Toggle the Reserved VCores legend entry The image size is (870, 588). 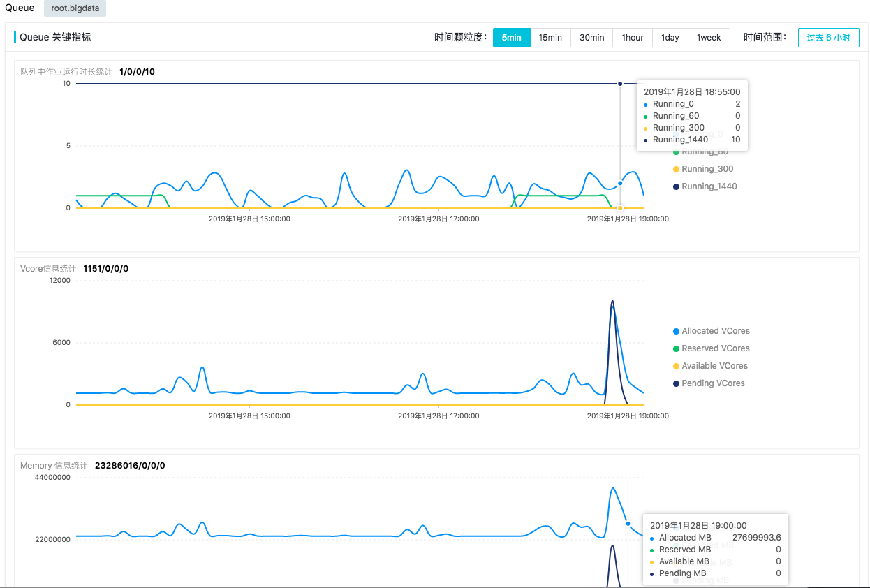(711, 348)
